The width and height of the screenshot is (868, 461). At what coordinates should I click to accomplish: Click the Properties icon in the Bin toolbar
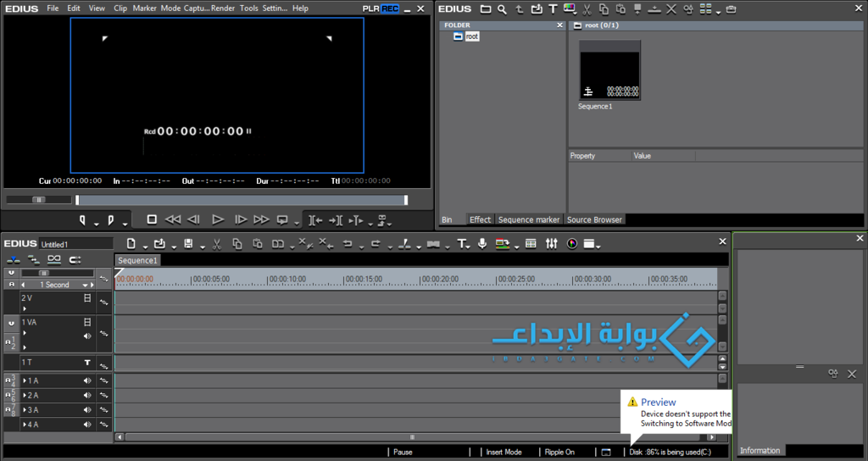688,8
